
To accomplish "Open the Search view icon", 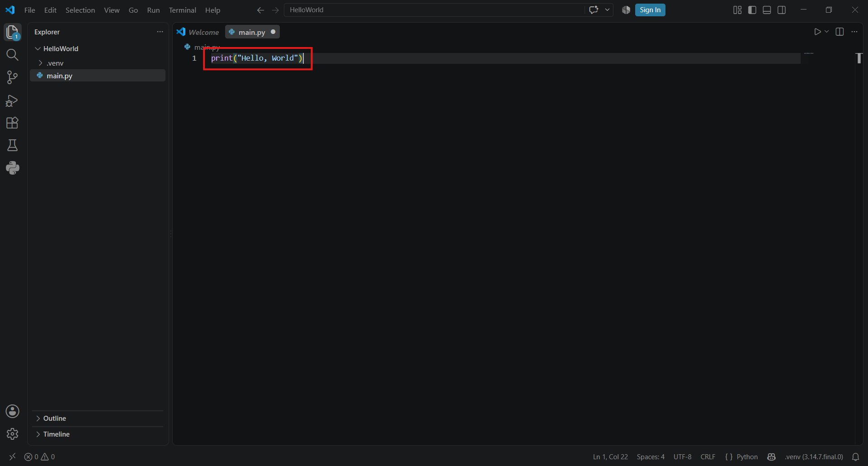I will [13, 55].
